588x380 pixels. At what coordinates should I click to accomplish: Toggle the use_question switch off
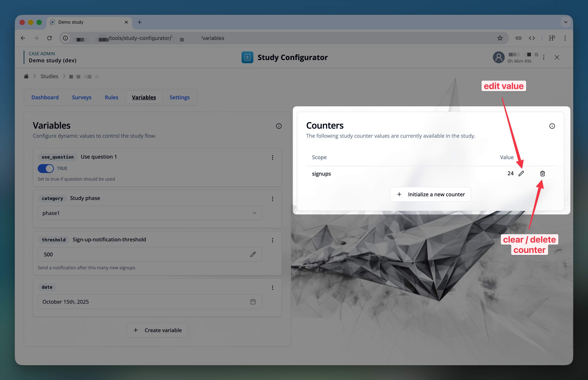click(x=46, y=168)
